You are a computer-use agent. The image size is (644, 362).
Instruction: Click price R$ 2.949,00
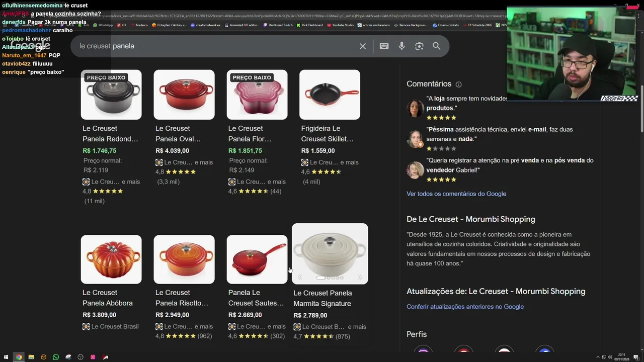[x=173, y=315]
